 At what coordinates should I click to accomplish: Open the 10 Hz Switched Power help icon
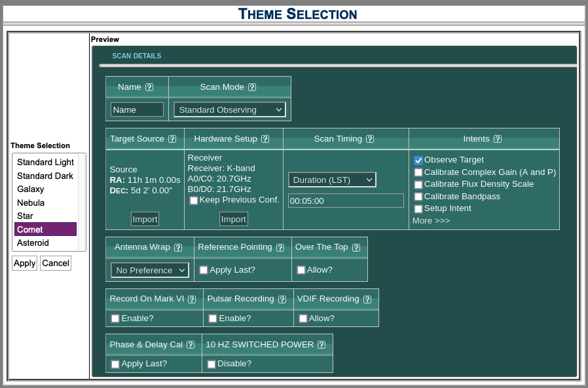[x=322, y=345]
